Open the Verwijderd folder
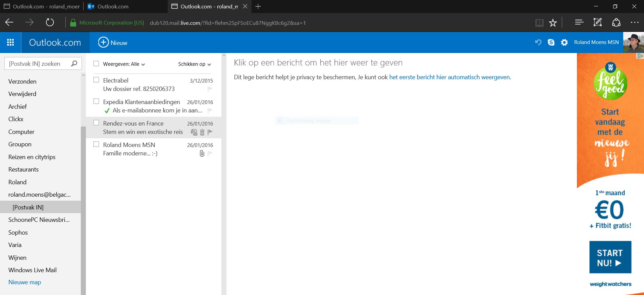644x295 pixels. tap(22, 94)
